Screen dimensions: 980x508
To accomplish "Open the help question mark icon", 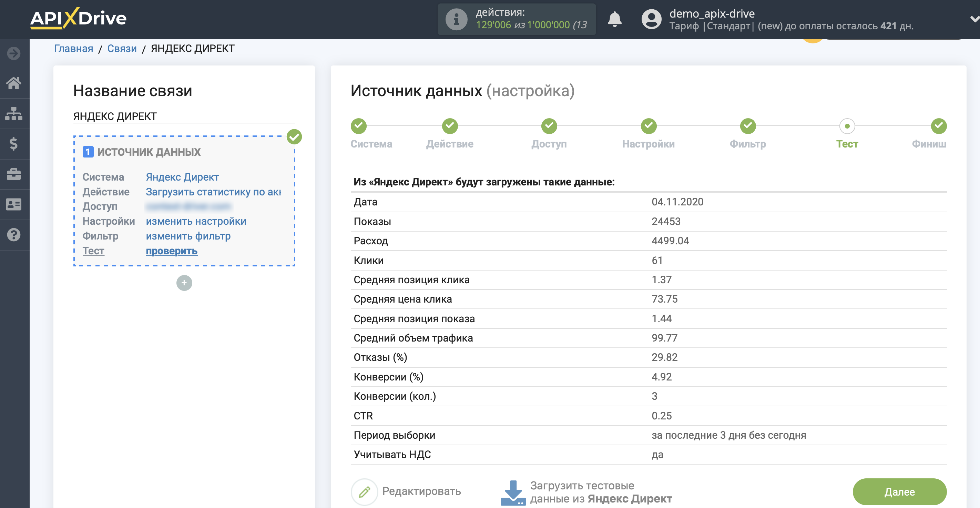I will pos(14,235).
